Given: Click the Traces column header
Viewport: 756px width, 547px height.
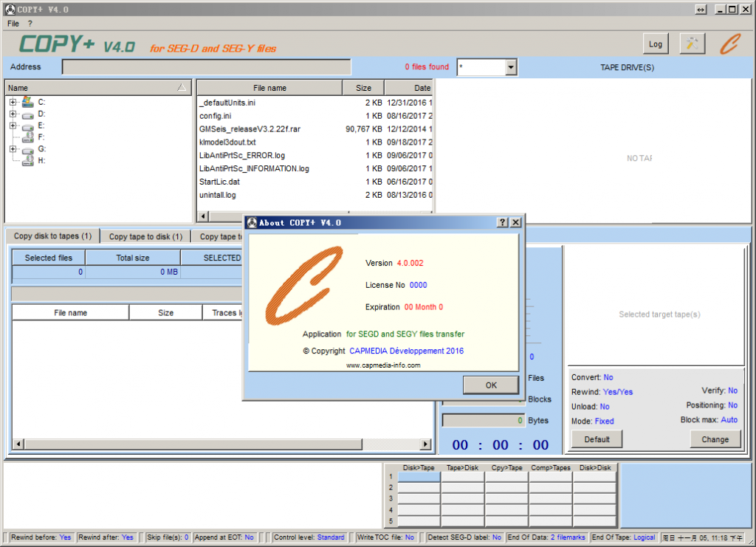Looking at the screenshot, I should click(x=223, y=313).
